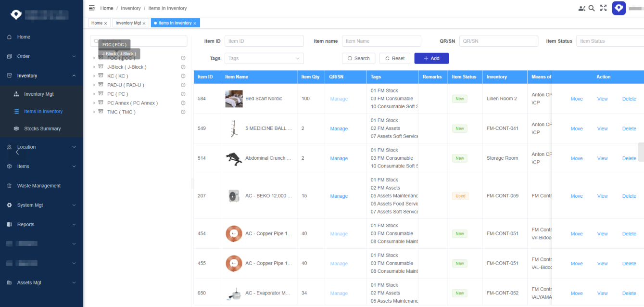Viewport: 644px width, 307px height.
Task: Expand the PAD-U tree node
Action: click(94, 85)
